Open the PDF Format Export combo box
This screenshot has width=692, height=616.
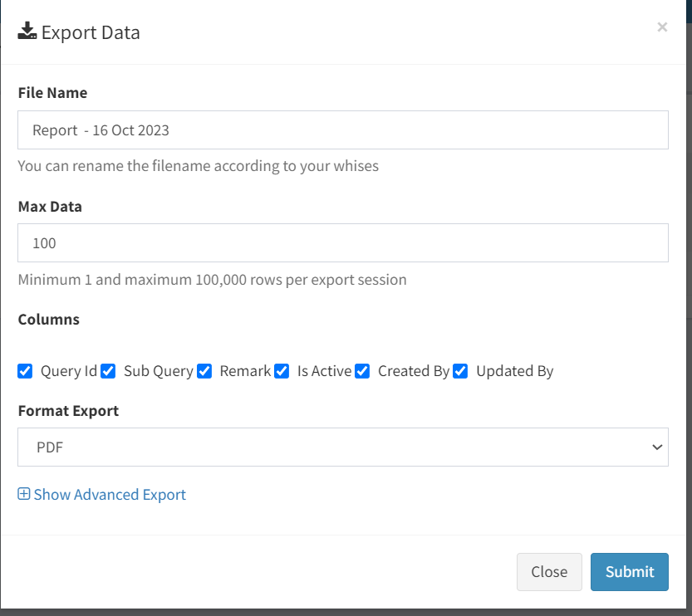tap(343, 447)
